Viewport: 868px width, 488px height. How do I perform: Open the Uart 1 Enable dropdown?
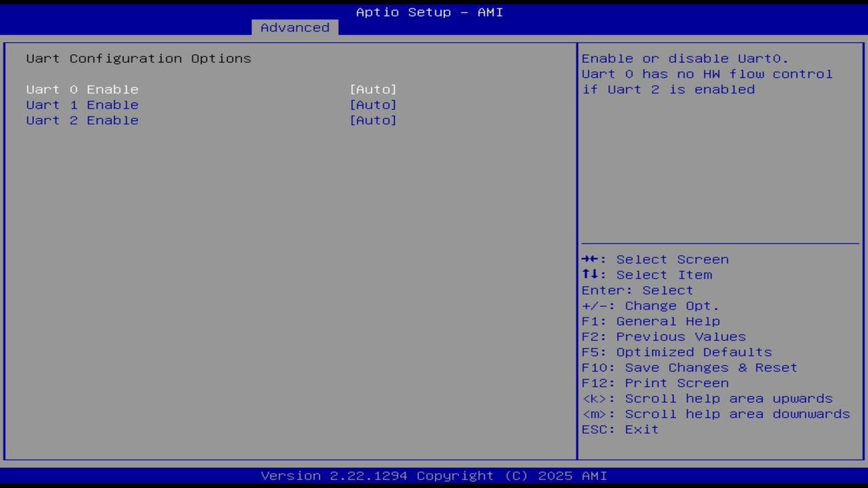coord(373,104)
